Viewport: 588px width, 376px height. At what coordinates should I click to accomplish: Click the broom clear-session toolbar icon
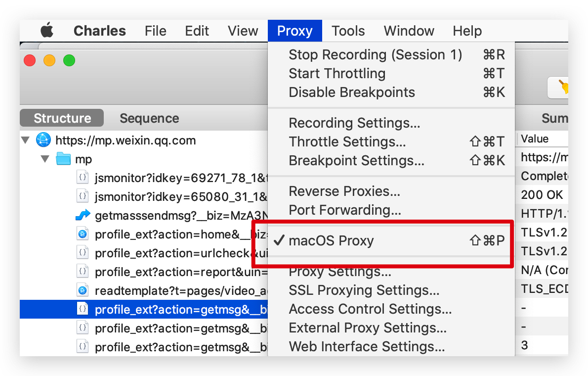tap(562, 87)
